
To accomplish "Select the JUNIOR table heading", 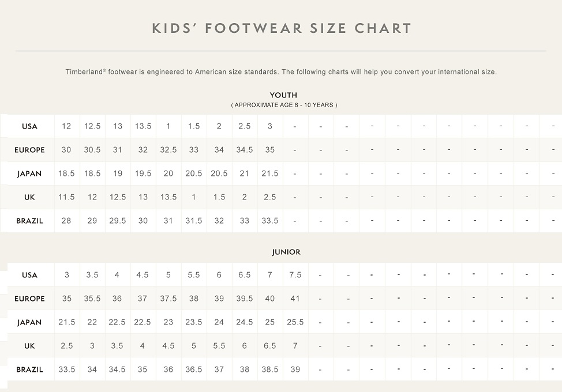I will tap(286, 252).
